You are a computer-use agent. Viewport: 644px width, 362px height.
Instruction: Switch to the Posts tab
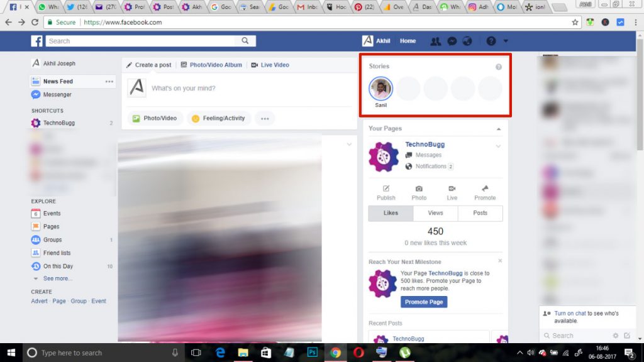tap(480, 213)
